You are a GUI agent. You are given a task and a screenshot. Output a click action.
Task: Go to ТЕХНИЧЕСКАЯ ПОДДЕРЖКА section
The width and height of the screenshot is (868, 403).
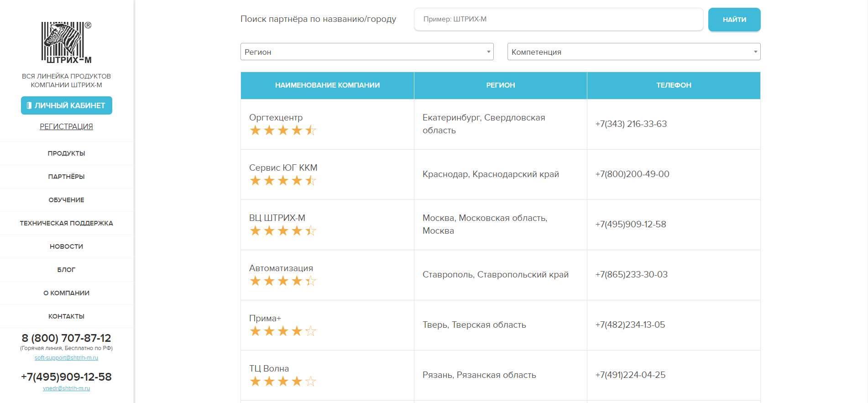[67, 223]
